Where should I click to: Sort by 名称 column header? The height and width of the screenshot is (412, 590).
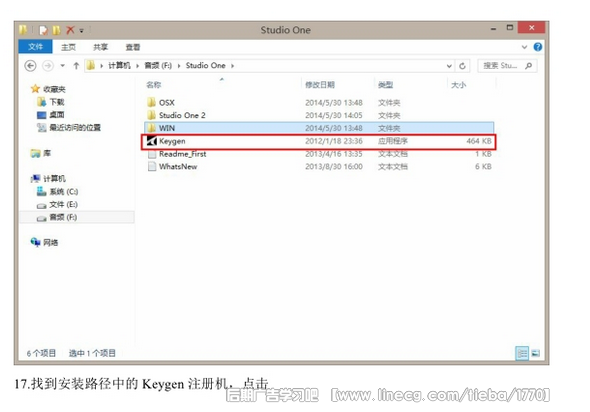point(154,85)
